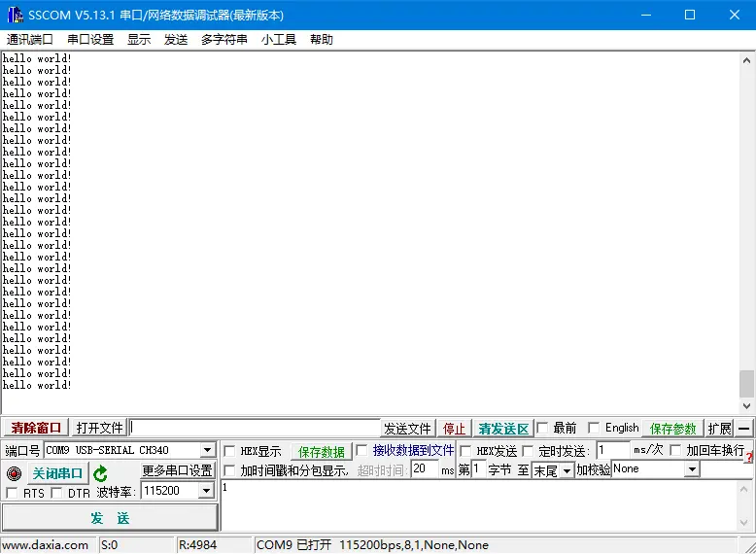This screenshot has height=554, width=756.
Task: Click the 清除窗口 button
Action: pos(36,428)
